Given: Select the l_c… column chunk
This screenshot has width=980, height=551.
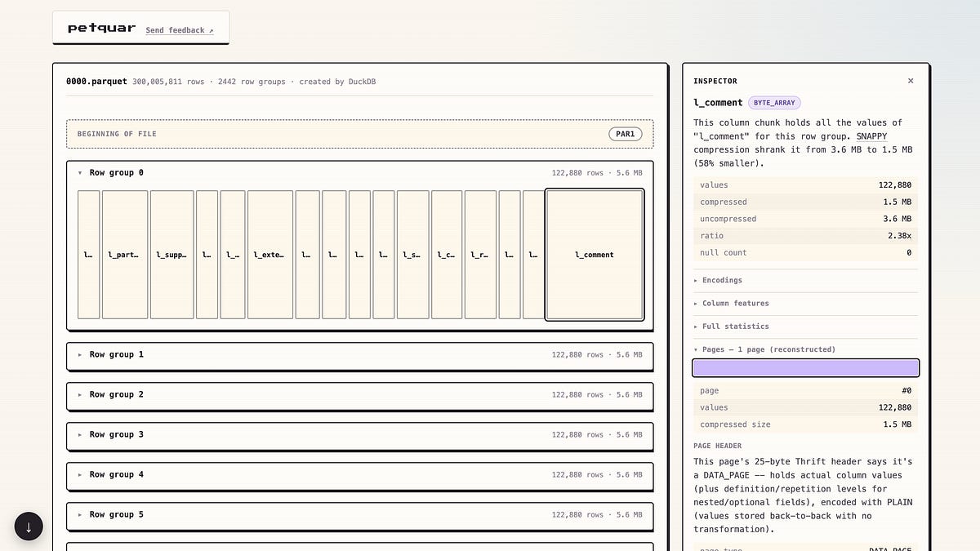Looking at the screenshot, I should point(447,255).
